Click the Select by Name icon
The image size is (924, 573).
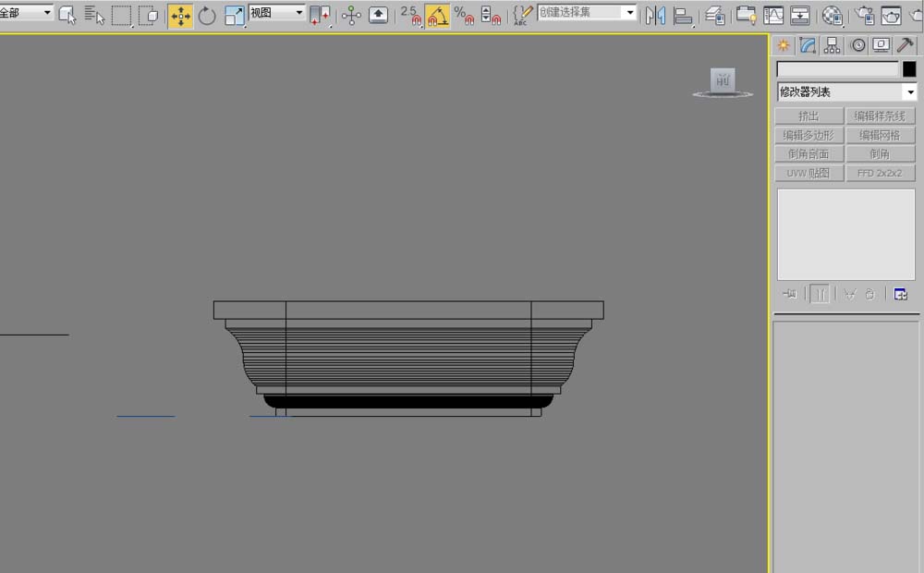93,16
